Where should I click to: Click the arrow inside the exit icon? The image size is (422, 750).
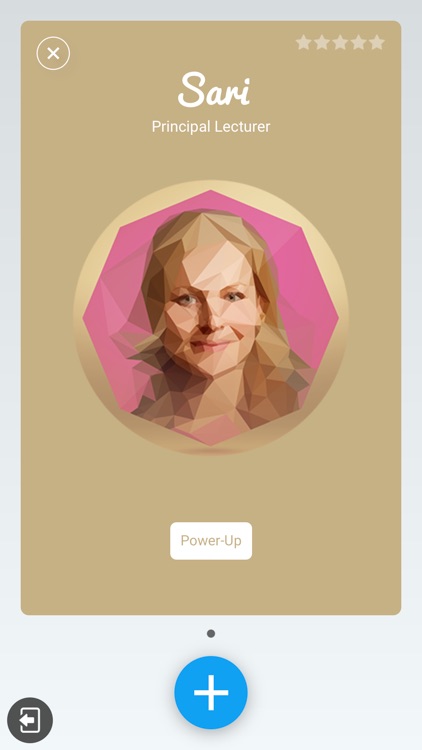click(29, 720)
